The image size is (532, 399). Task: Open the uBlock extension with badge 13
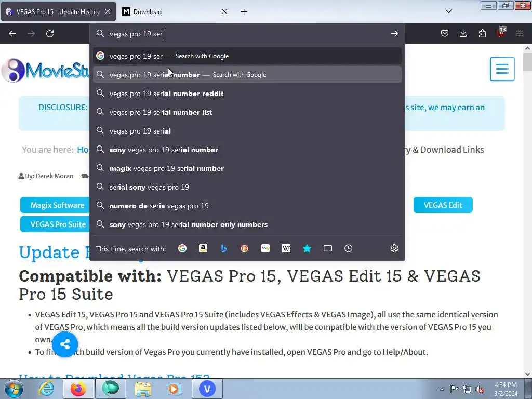pos(501,33)
